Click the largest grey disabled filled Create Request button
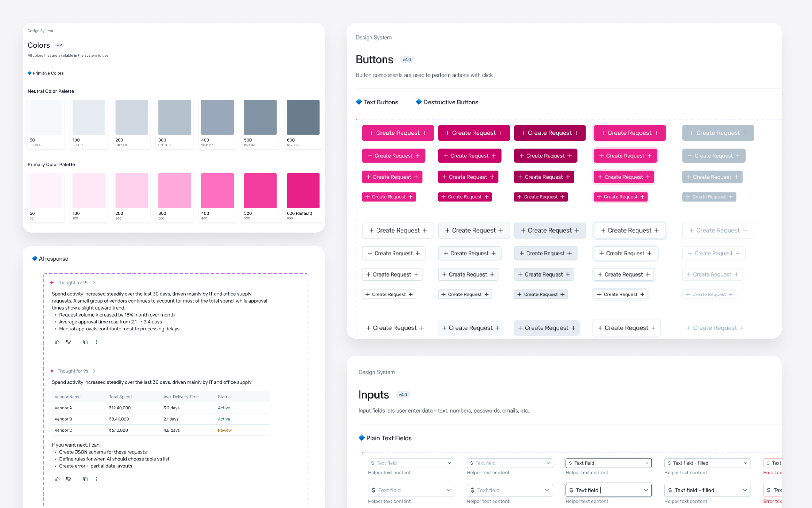Image resolution: width=812 pixels, height=508 pixels. 718,133
